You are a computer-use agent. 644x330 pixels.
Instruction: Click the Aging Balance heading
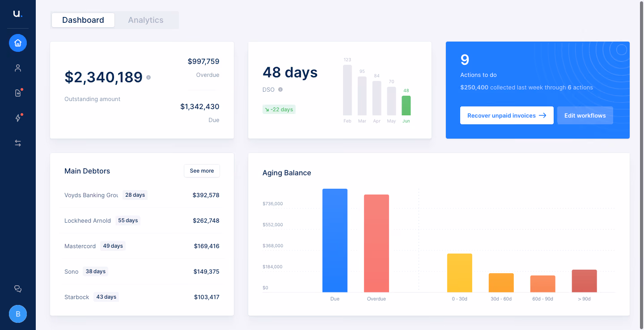point(287,173)
